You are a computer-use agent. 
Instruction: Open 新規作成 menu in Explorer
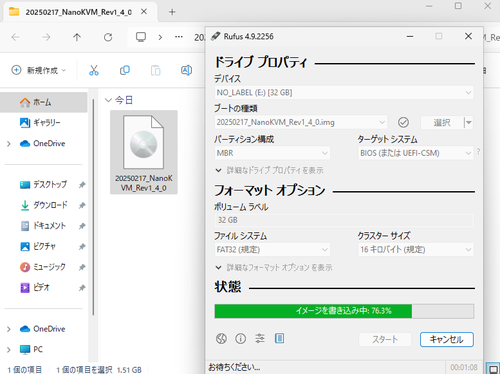pyautogui.click(x=39, y=70)
